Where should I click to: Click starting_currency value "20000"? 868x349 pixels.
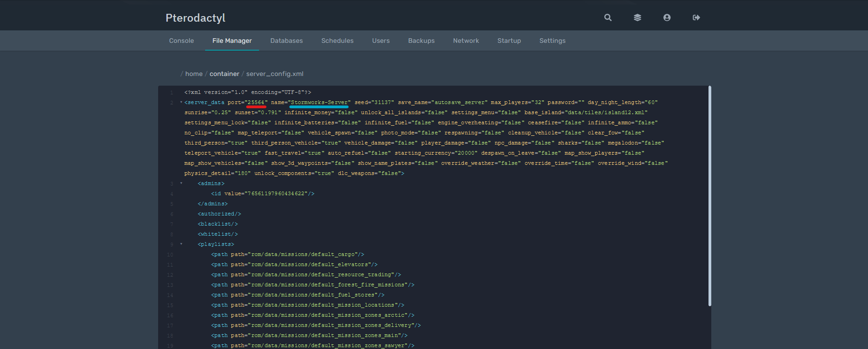pos(466,153)
